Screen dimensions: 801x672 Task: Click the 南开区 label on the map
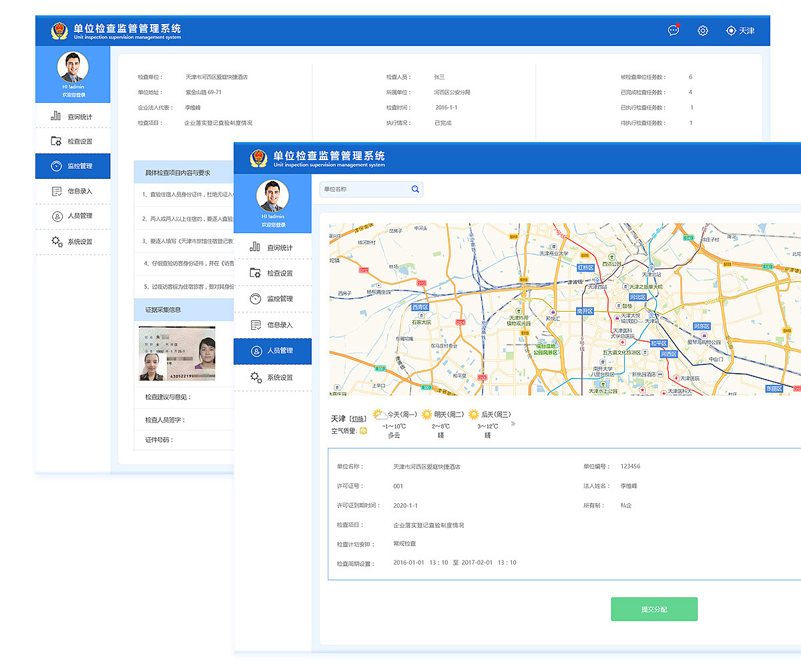(585, 311)
